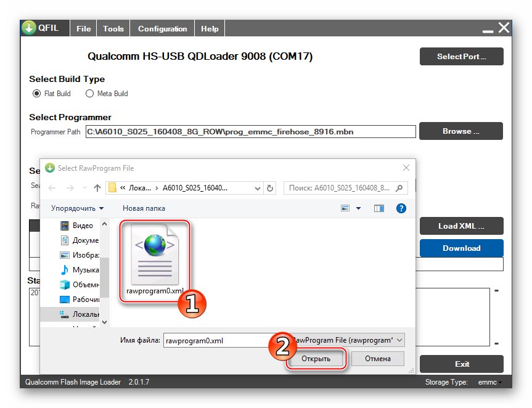Image resolution: width=532 pixels, height=408 pixels.
Task: Click Новая папка to create folder
Action: pos(144,208)
